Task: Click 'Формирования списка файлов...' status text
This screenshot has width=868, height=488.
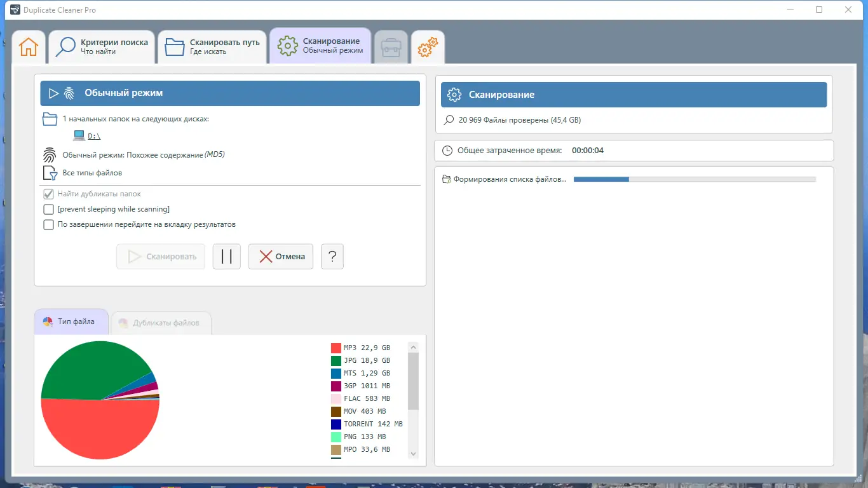Action: click(x=510, y=179)
